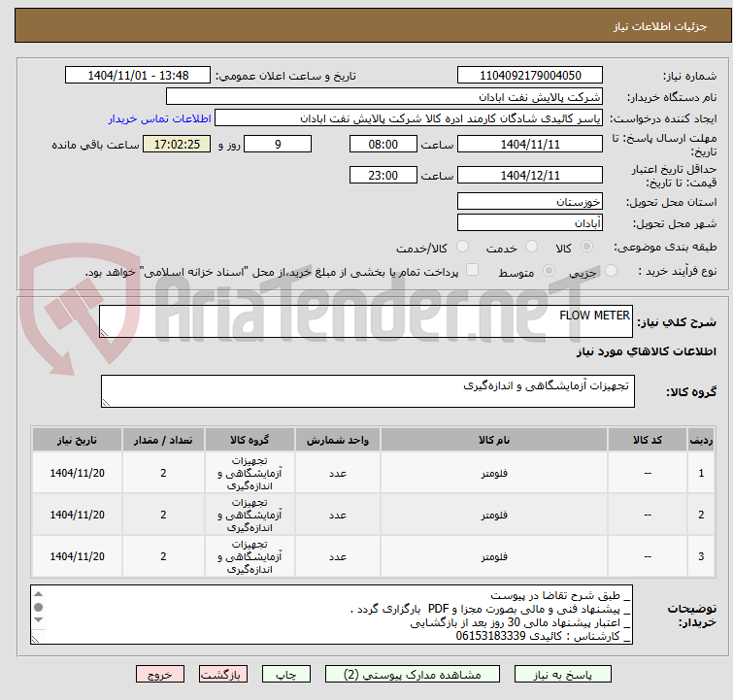The image size is (733, 700).
Task: Click فلومتر in row 2
Action: pos(494,515)
